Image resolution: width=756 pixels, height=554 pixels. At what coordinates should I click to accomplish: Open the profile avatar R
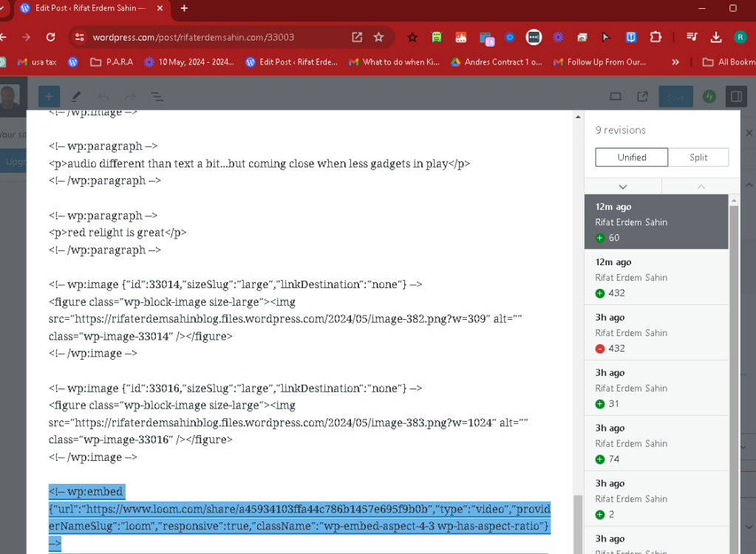(x=740, y=37)
